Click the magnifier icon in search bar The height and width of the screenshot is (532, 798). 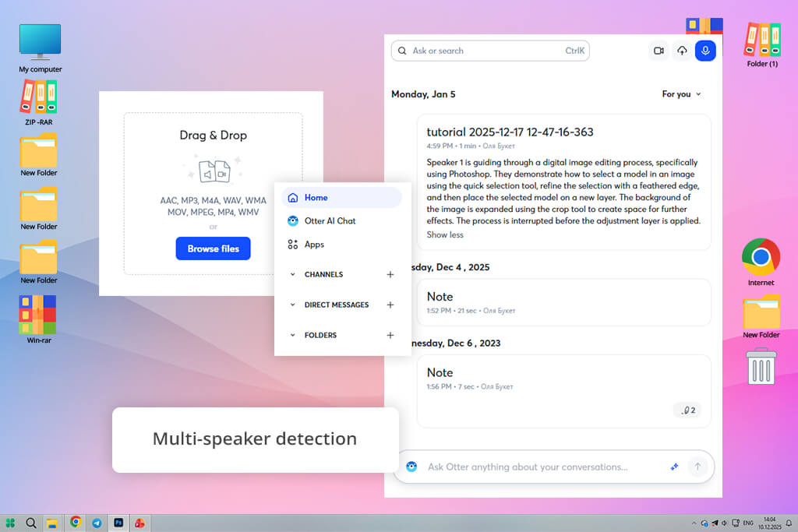pos(402,51)
